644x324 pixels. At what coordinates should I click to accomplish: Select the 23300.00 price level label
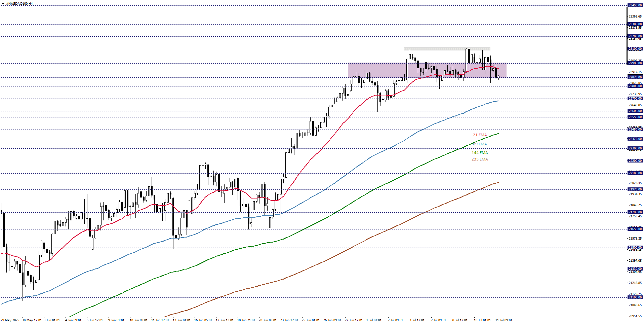pyautogui.click(x=635, y=24)
